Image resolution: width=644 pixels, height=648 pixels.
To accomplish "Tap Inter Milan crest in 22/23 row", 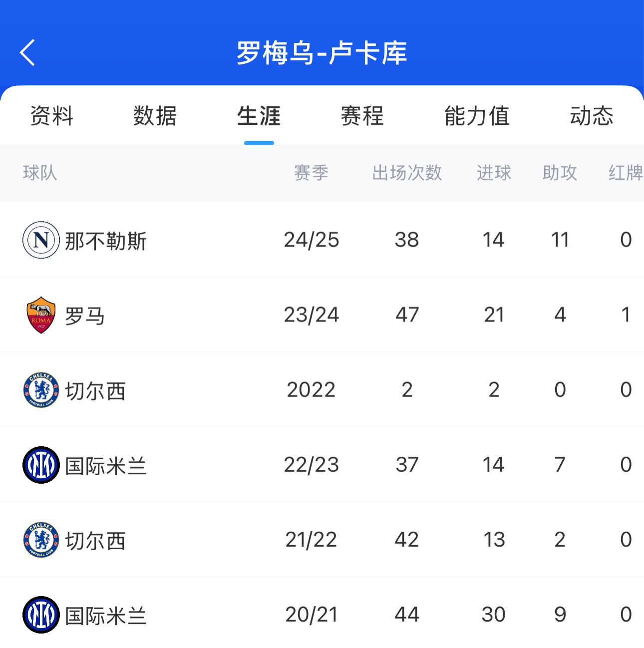I will [x=41, y=465].
